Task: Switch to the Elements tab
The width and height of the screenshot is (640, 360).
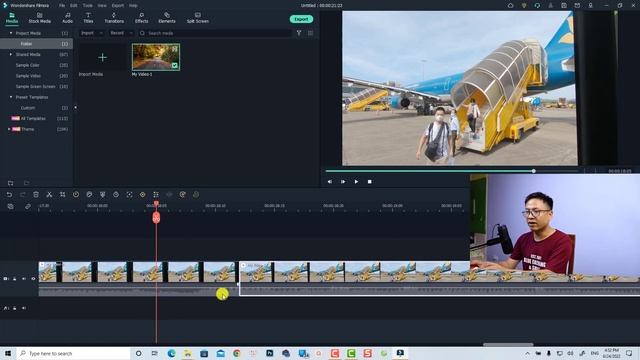Action: (167, 18)
